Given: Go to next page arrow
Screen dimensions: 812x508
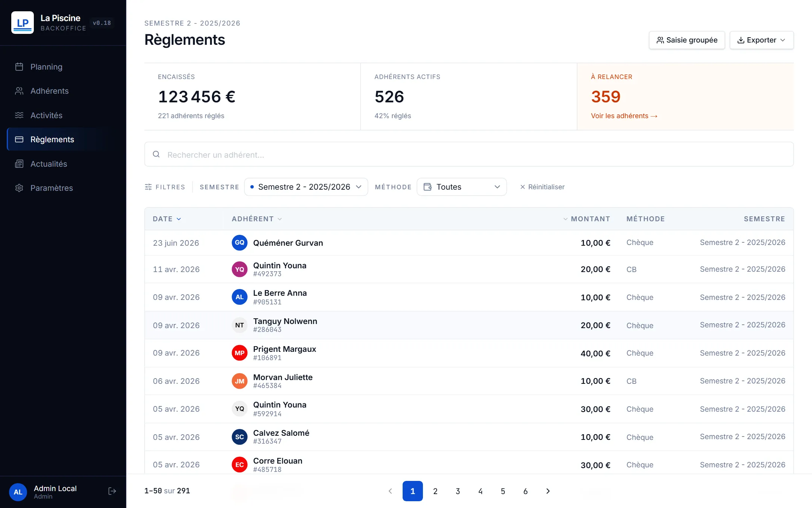Looking at the screenshot, I should tap(548, 491).
